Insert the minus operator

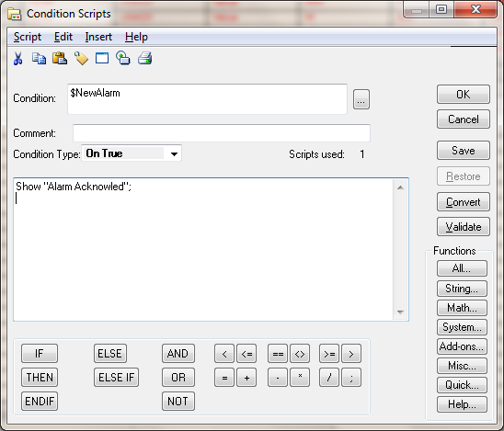click(278, 378)
